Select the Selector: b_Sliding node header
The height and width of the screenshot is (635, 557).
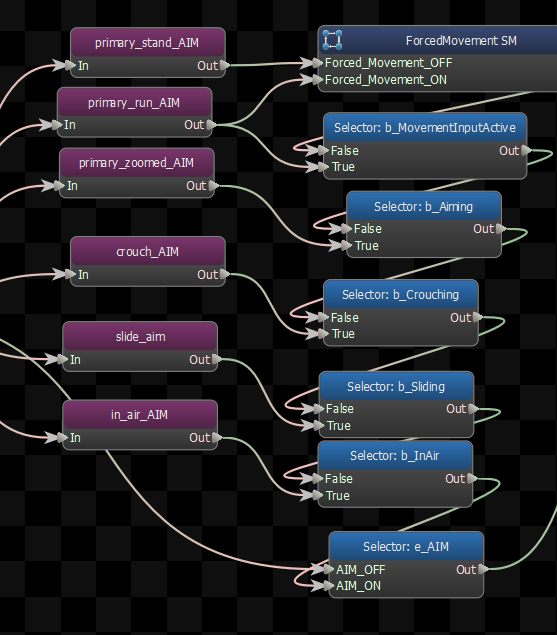pyautogui.click(x=396, y=386)
